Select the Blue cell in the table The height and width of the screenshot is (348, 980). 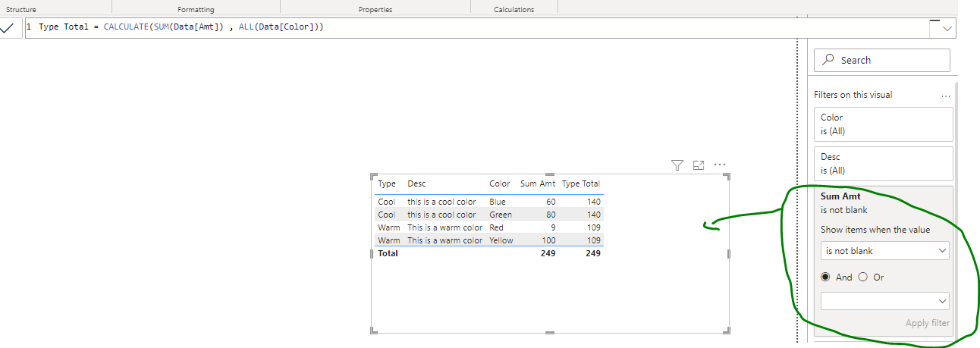tap(498, 202)
